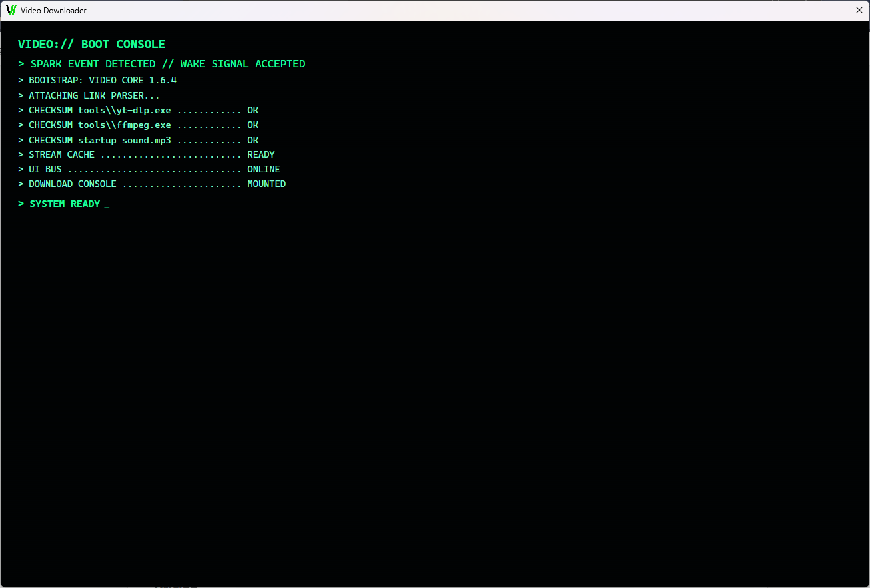Select the "VIDEO:// BOOT CONSOLE" heading
870x588 pixels.
[x=92, y=44]
